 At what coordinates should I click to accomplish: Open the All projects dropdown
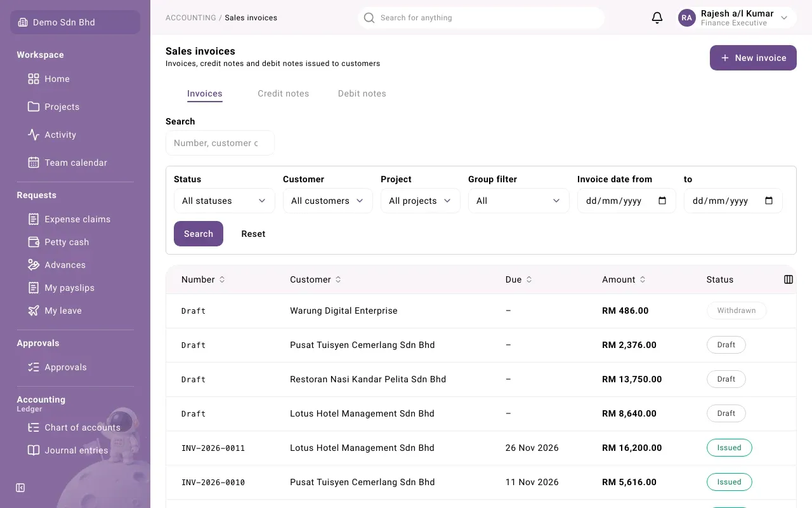[420, 201]
